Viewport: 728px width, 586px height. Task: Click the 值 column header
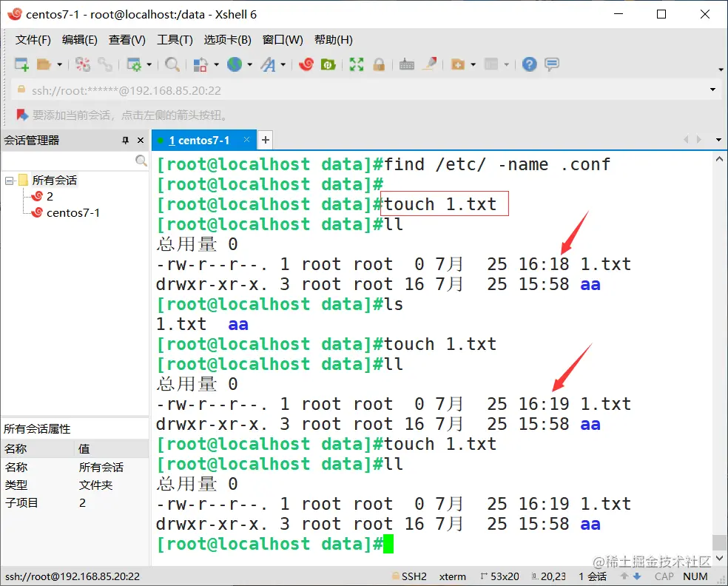tap(112, 448)
